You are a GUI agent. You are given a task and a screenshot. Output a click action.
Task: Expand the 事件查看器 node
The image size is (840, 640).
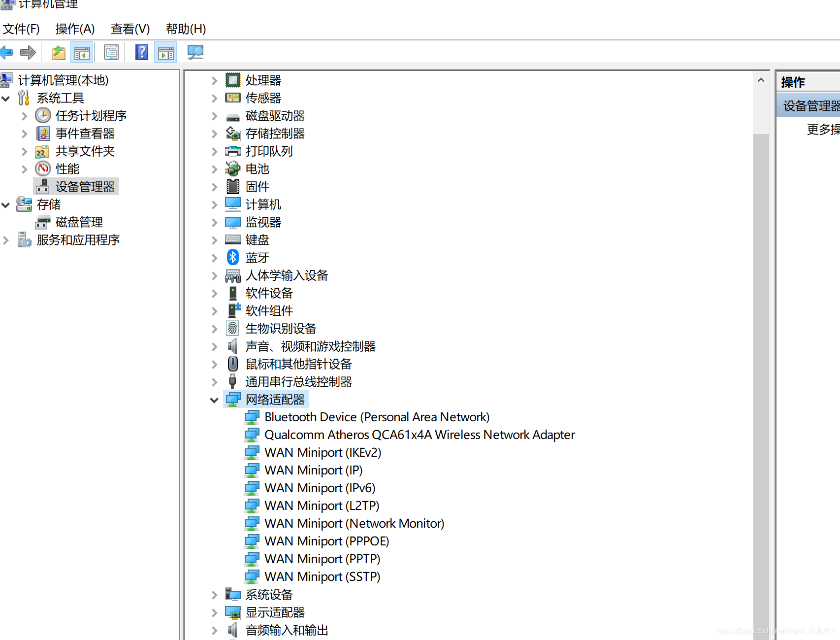click(x=24, y=134)
